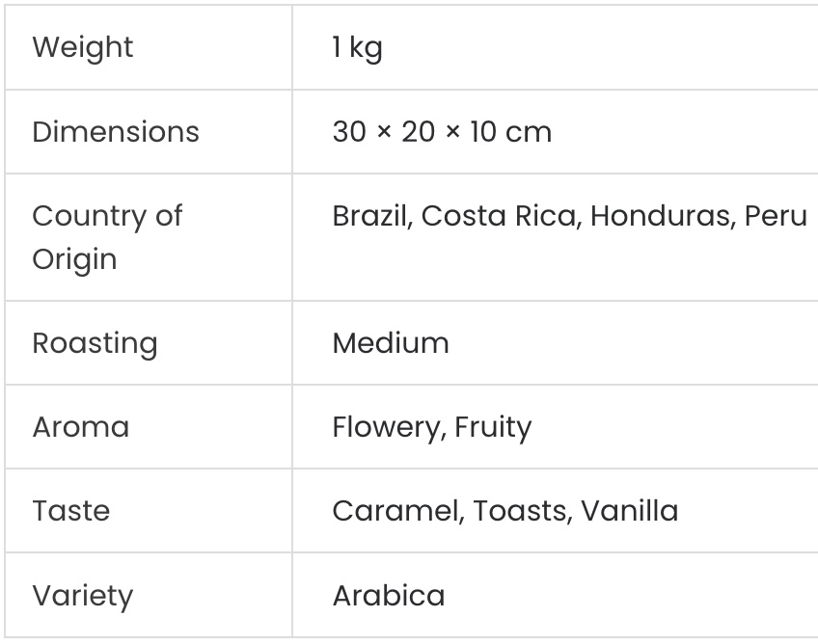
Task: Click the Taste row label
Action: pos(71,511)
